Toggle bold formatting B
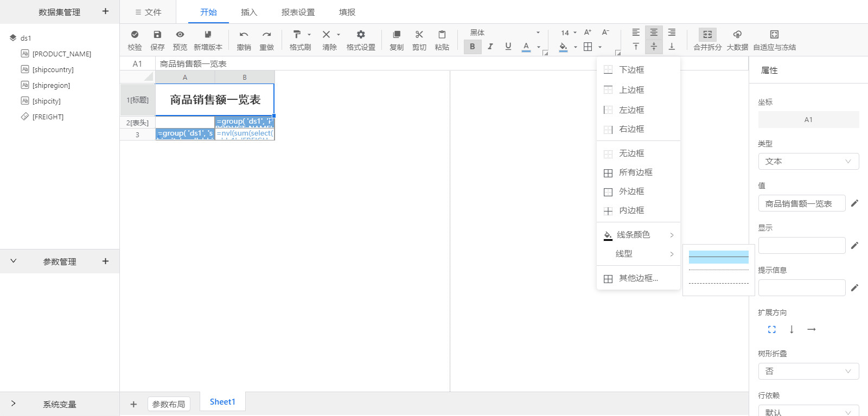Image resolution: width=868 pixels, height=416 pixels. click(x=473, y=47)
